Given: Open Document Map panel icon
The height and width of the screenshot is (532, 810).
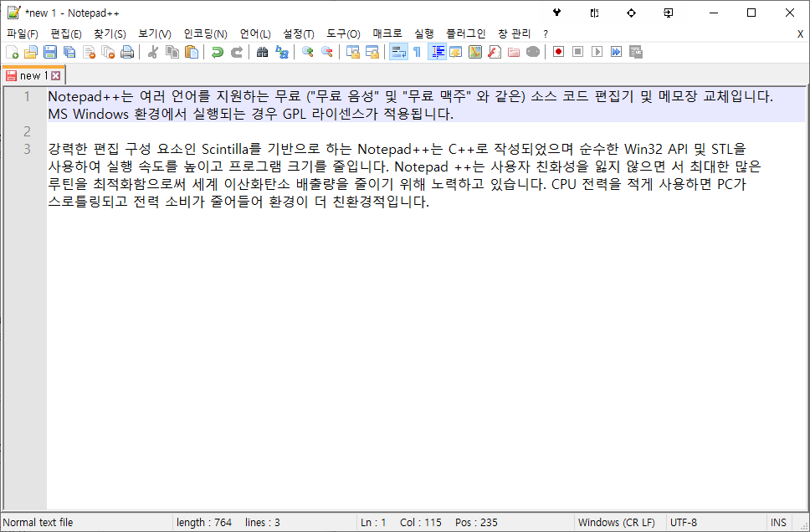Looking at the screenshot, I should pyautogui.click(x=475, y=52).
